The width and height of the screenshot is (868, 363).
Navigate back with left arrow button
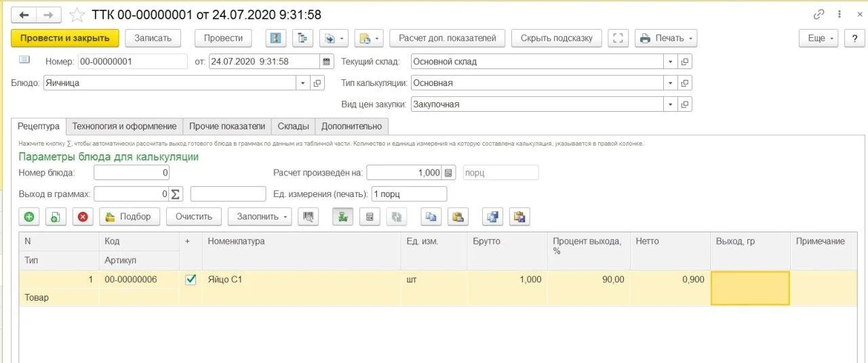click(24, 15)
